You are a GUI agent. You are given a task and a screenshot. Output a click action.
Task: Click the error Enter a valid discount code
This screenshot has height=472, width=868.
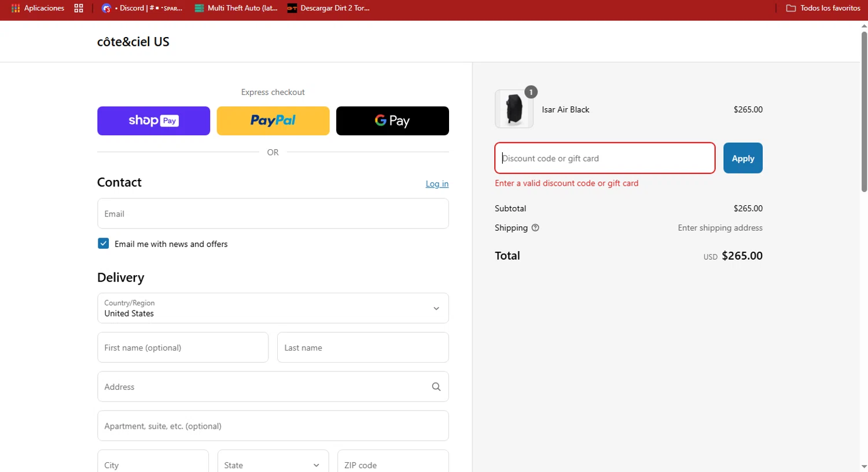(x=567, y=183)
